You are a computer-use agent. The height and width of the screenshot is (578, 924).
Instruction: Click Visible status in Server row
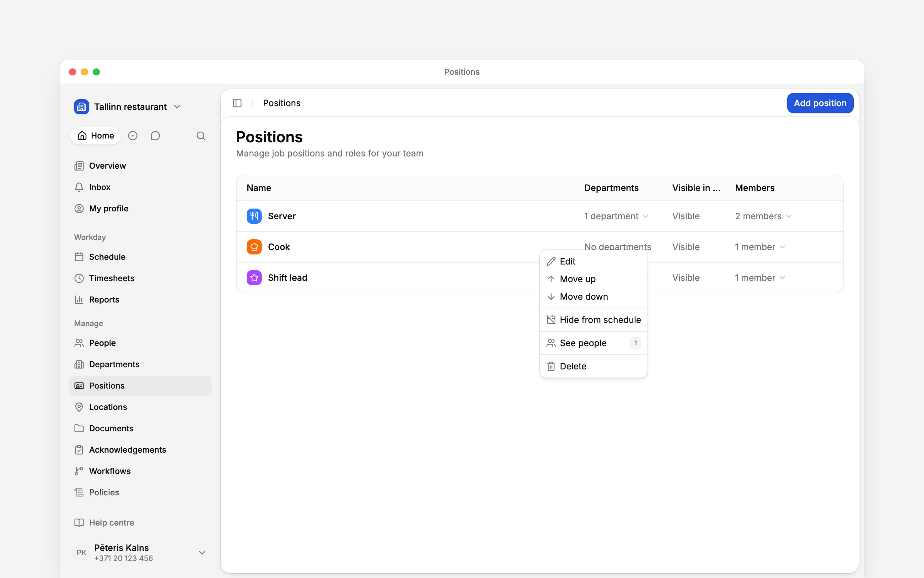(x=686, y=216)
